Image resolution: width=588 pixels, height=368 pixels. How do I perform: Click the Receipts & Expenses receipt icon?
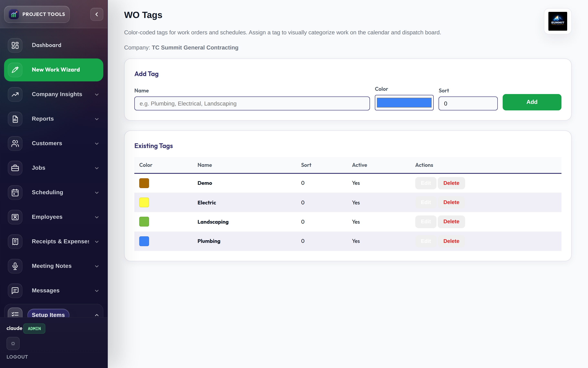pos(15,242)
